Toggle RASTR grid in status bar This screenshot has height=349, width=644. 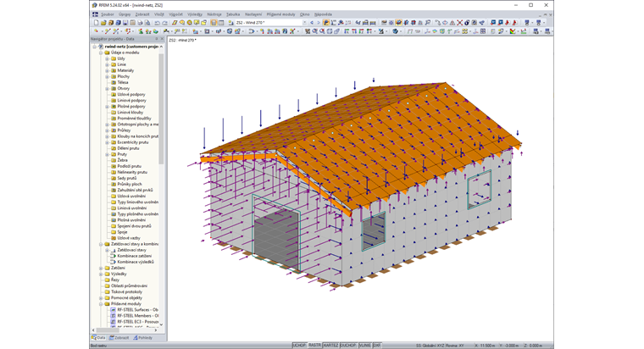pos(314,346)
